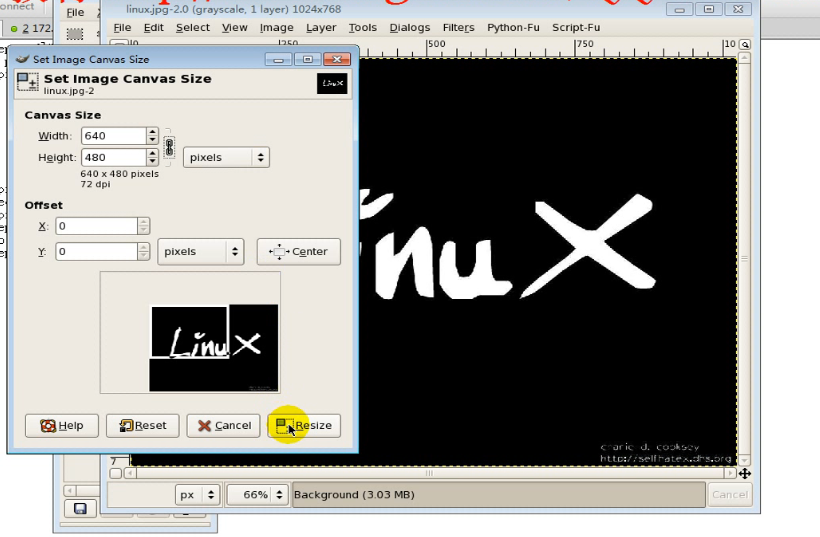The height and width of the screenshot is (537, 820).
Task: Open the Dialogs menu
Action: click(x=409, y=28)
